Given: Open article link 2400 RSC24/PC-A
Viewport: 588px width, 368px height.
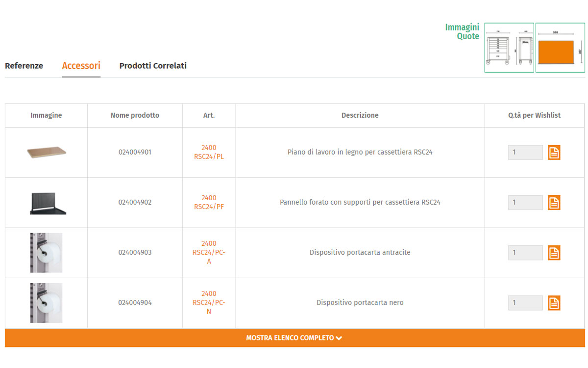Looking at the screenshot, I should coord(209,253).
